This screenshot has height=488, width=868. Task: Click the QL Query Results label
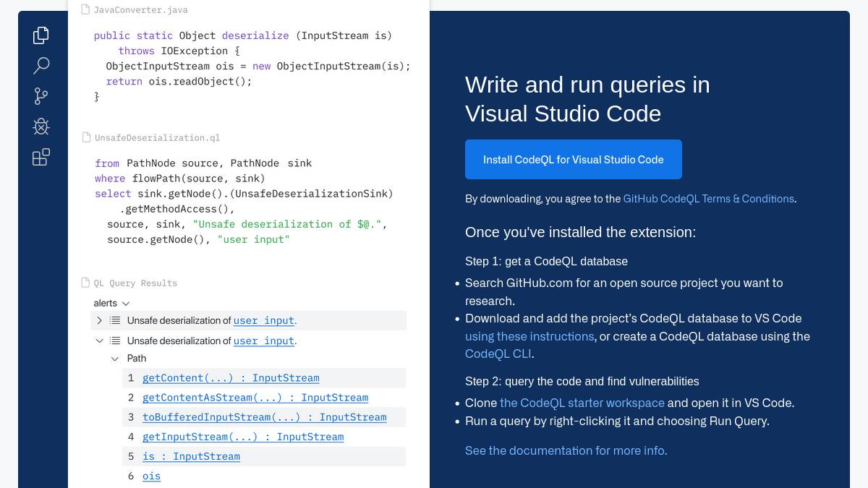[x=135, y=283]
